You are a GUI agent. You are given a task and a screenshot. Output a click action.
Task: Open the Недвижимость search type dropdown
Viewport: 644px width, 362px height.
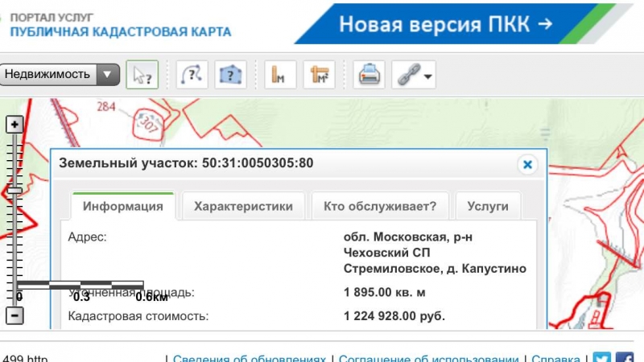pyautogui.click(x=60, y=74)
